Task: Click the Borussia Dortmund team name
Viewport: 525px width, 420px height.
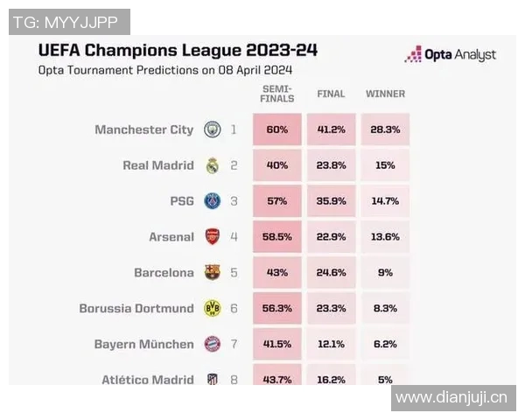Action: 136,308
